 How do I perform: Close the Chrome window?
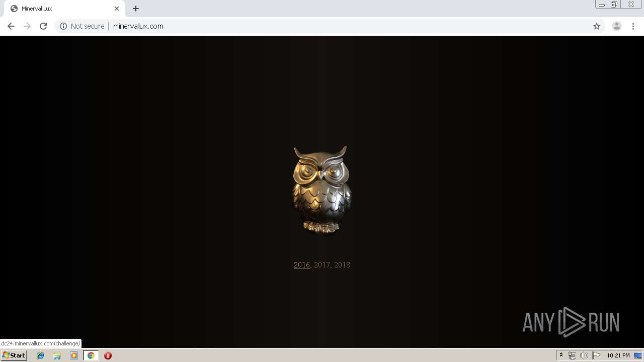click(631, 5)
